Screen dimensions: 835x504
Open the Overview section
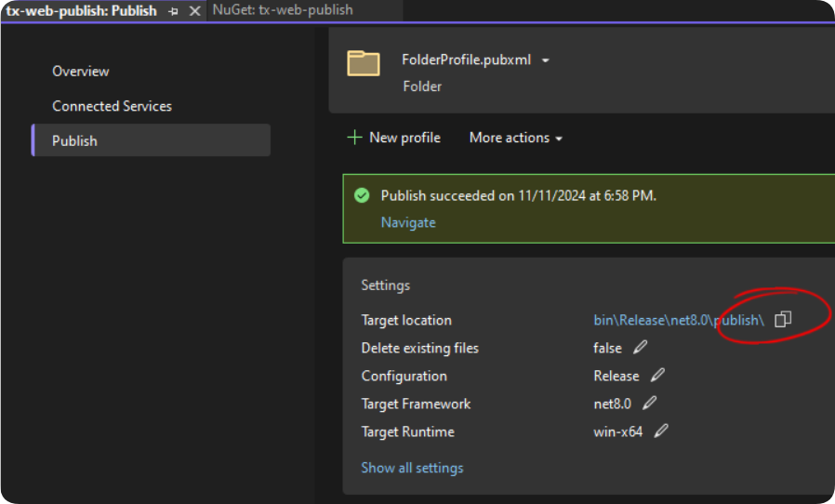tap(80, 72)
